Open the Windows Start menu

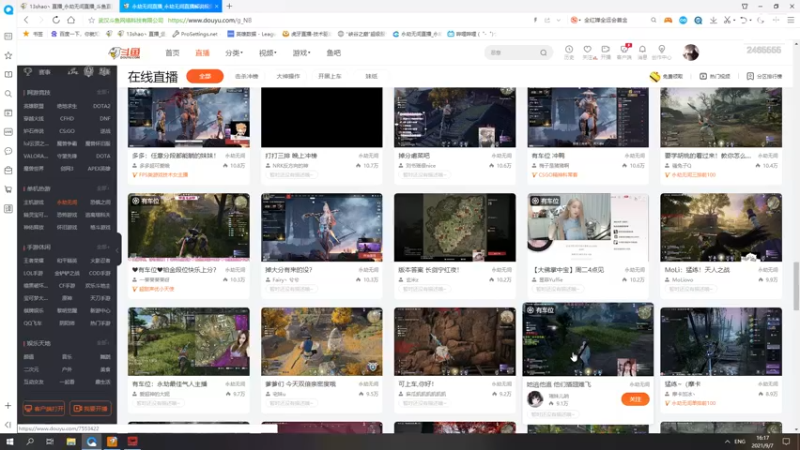(10, 441)
